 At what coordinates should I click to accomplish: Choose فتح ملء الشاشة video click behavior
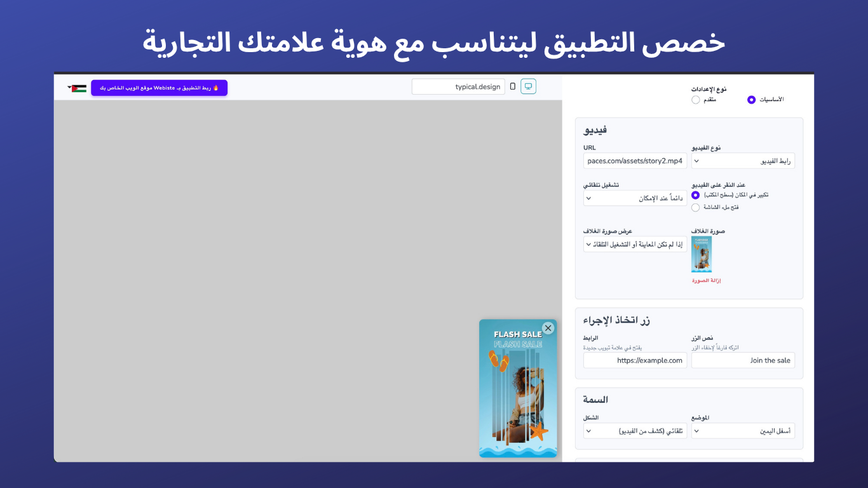click(695, 207)
